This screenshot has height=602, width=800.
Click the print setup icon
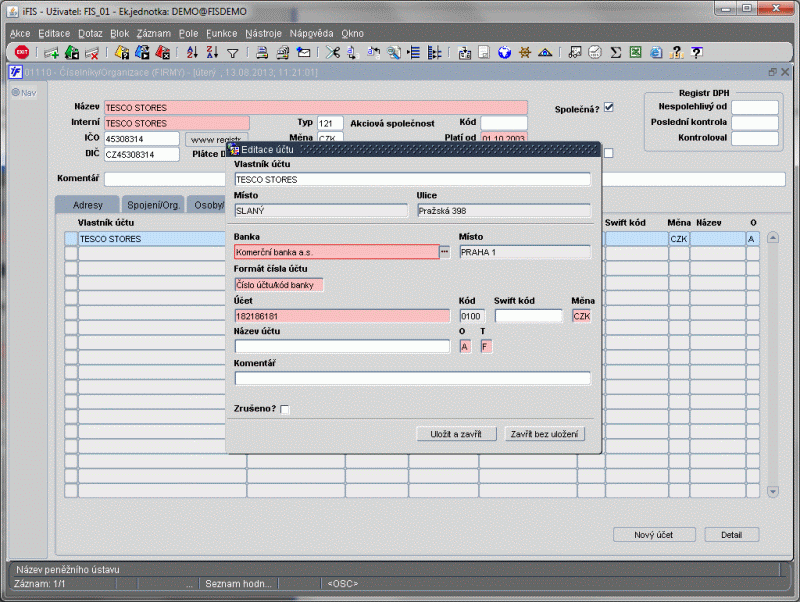pyautogui.click(x=282, y=52)
